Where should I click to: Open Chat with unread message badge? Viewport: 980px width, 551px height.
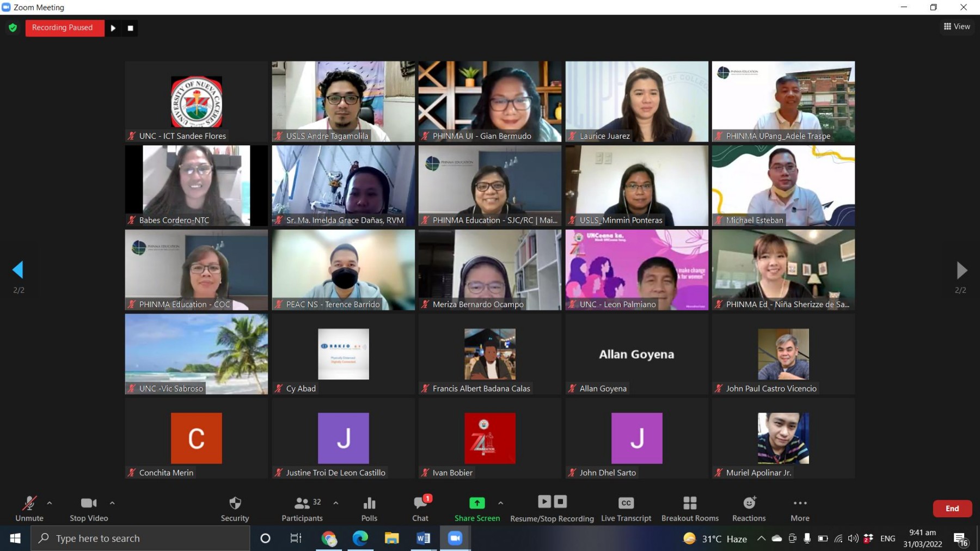(420, 509)
